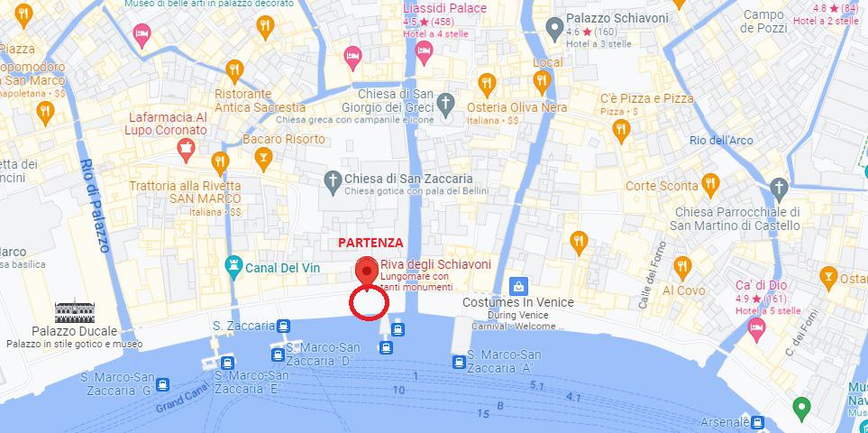The image size is (868, 433).
Task: Click the red circled departure spot on the waterfront
Action: 369,303
